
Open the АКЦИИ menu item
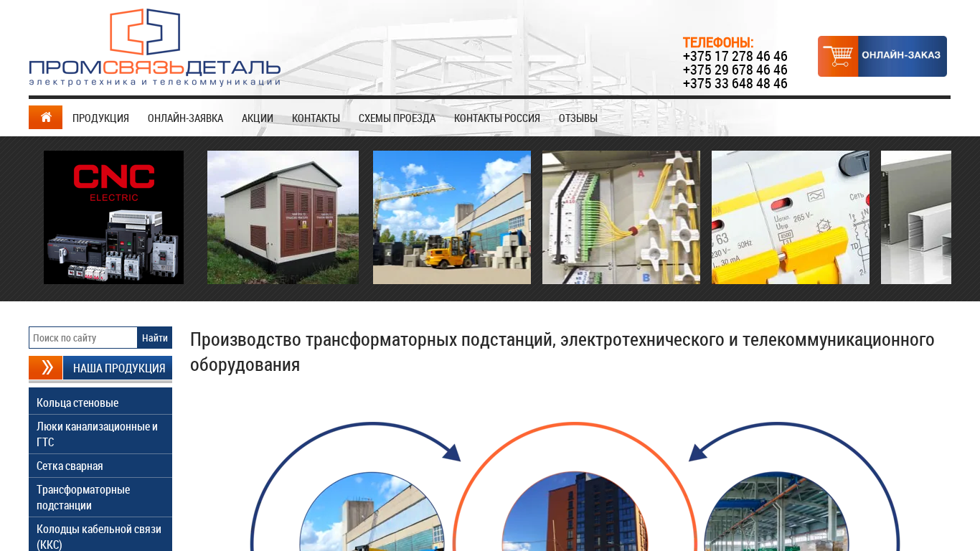click(258, 118)
